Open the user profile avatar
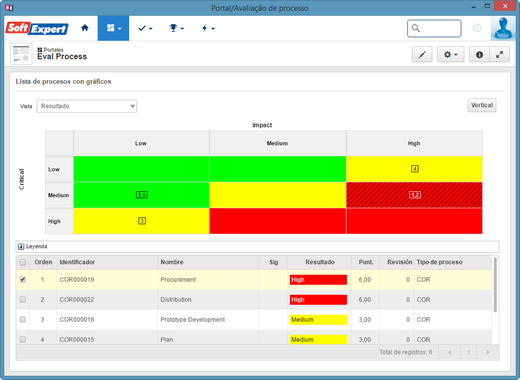Image resolution: width=520 pixels, height=380 pixels. [x=503, y=28]
